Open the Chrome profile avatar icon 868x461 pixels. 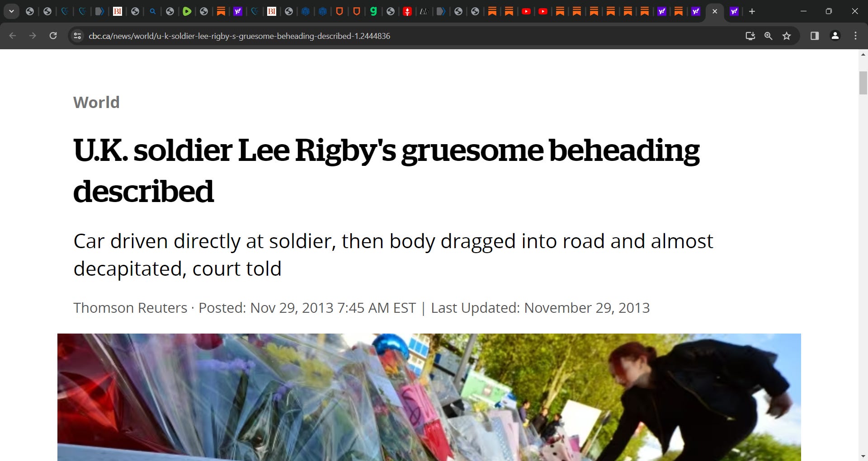tap(835, 36)
